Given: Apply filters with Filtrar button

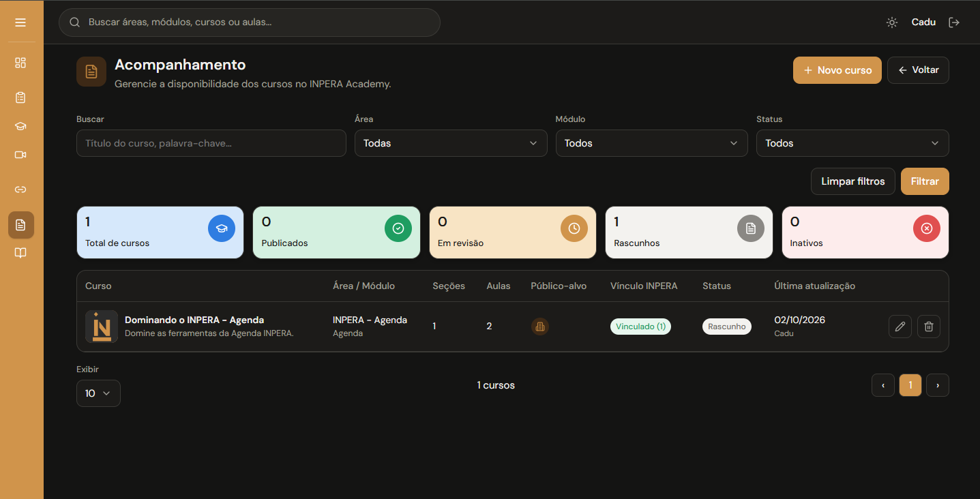Looking at the screenshot, I should click(x=925, y=181).
